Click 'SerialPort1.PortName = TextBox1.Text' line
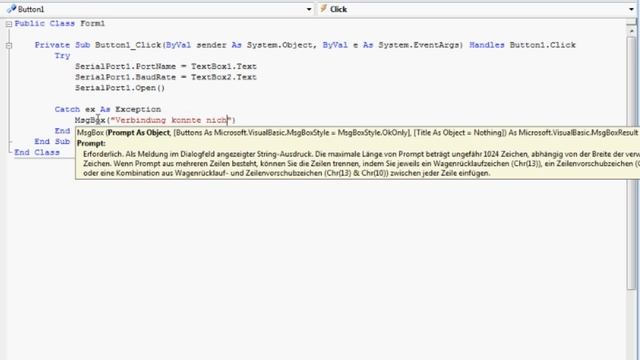This screenshot has width=640, height=360. point(166,66)
